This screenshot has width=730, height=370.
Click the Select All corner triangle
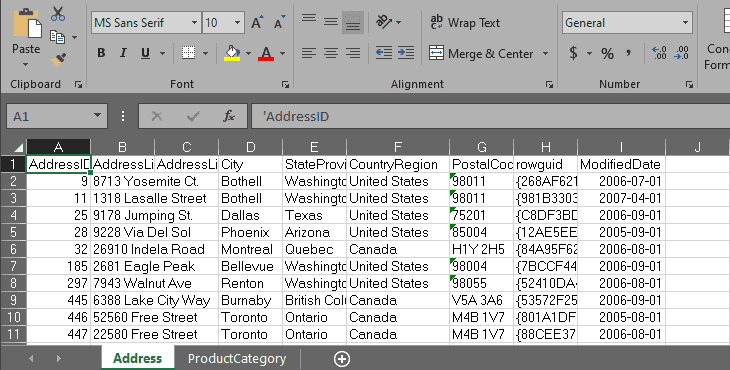(19, 148)
